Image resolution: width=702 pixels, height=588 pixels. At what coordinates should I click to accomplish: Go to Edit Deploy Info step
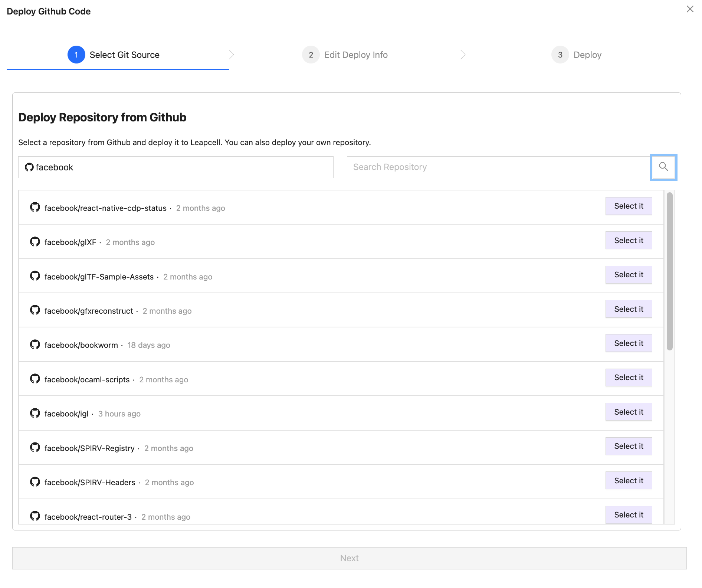pos(345,55)
